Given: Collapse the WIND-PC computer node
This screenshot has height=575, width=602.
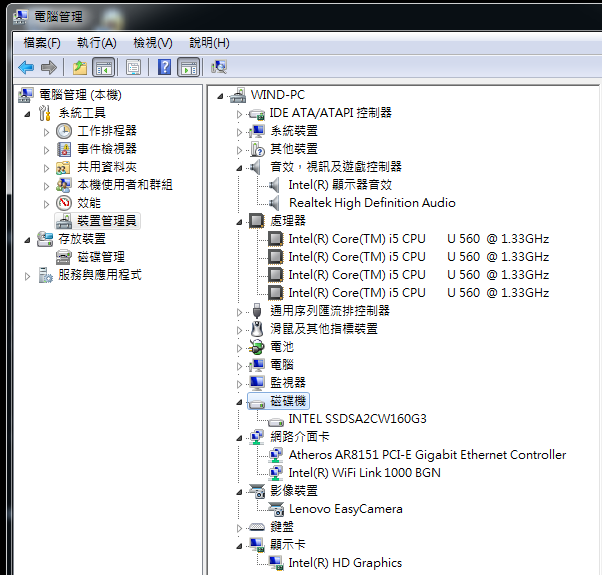Looking at the screenshot, I should [220, 96].
